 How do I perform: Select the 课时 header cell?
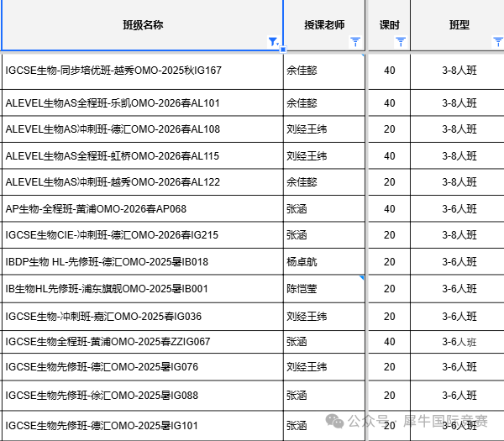click(389, 24)
